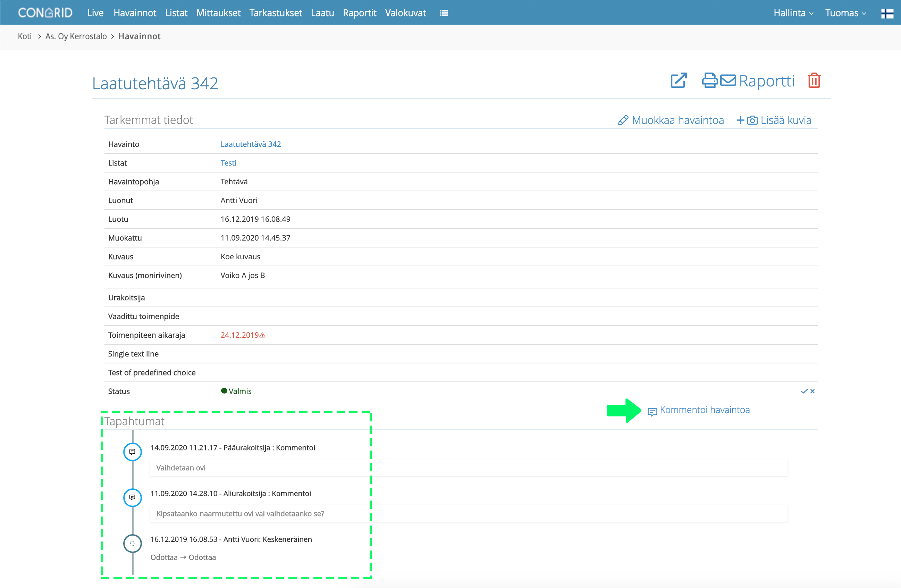
Task: Click the Raportti link
Action: pos(767,81)
